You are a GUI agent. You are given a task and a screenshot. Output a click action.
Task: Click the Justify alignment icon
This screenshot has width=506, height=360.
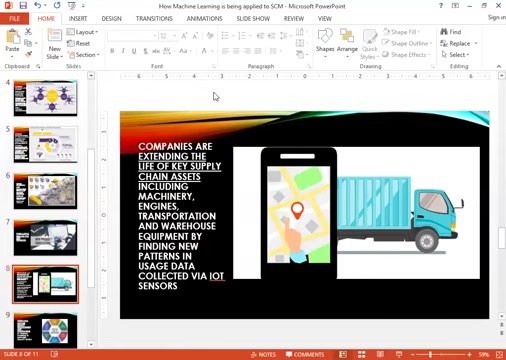(x=258, y=51)
